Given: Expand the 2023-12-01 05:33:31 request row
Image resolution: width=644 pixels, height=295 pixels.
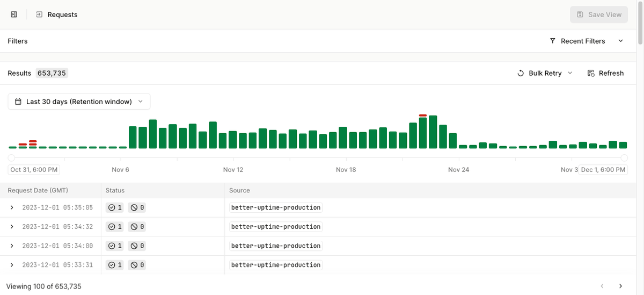Looking at the screenshot, I should (x=12, y=265).
